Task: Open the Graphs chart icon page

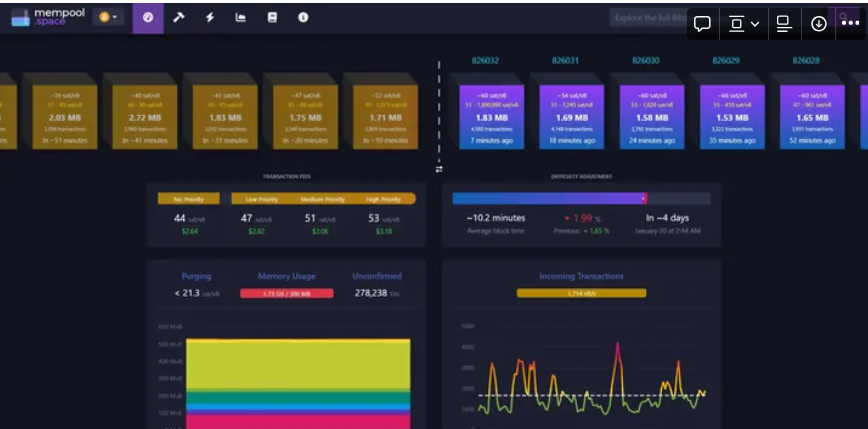Action: pyautogui.click(x=241, y=17)
